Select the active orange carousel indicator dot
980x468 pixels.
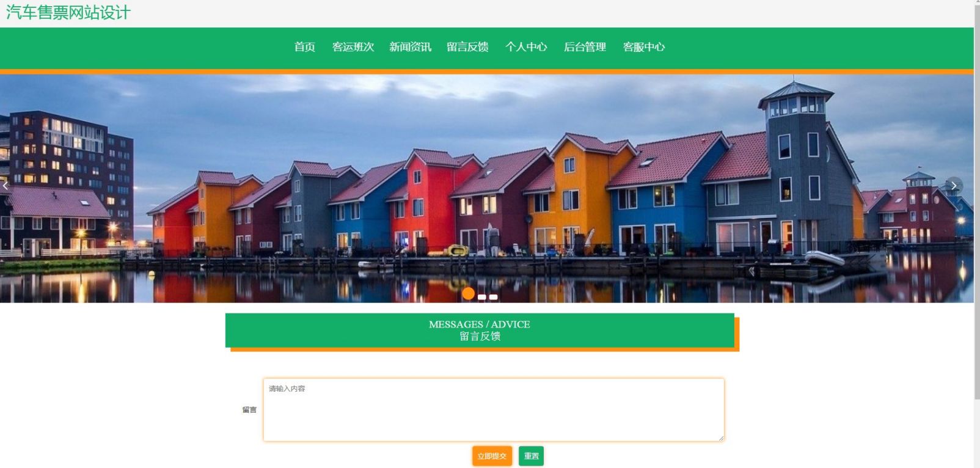click(469, 293)
